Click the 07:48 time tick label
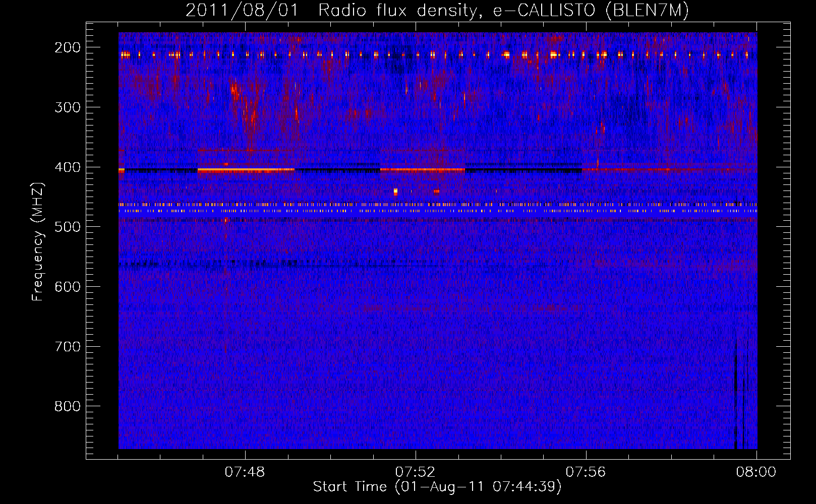 245,472
